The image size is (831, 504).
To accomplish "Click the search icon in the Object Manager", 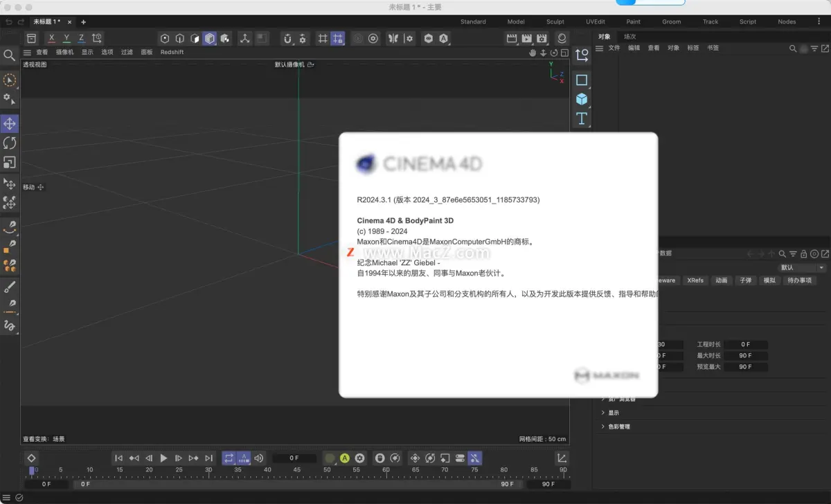I will click(x=792, y=48).
